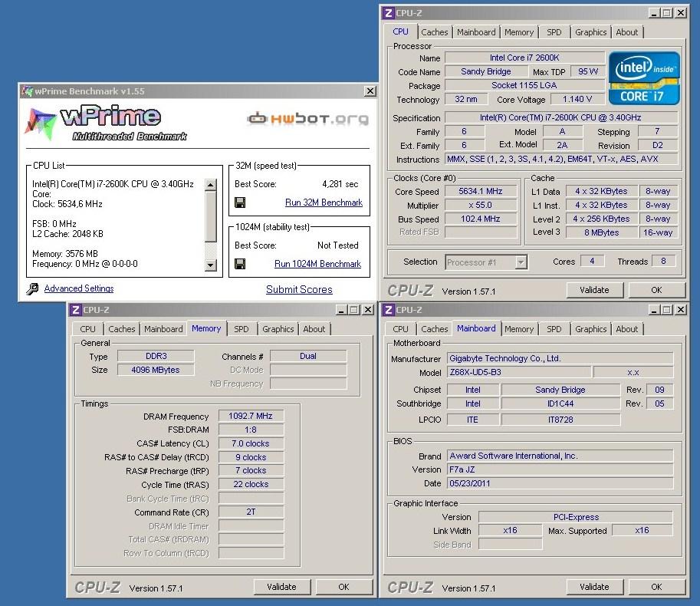Click OK in the Memory window
This screenshot has width=700, height=606.
coord(343,587)
